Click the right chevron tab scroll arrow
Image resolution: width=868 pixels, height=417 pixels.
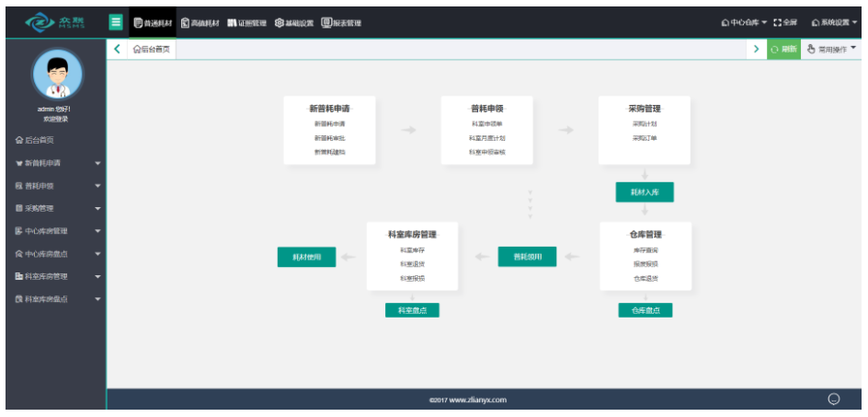(756, 49)
